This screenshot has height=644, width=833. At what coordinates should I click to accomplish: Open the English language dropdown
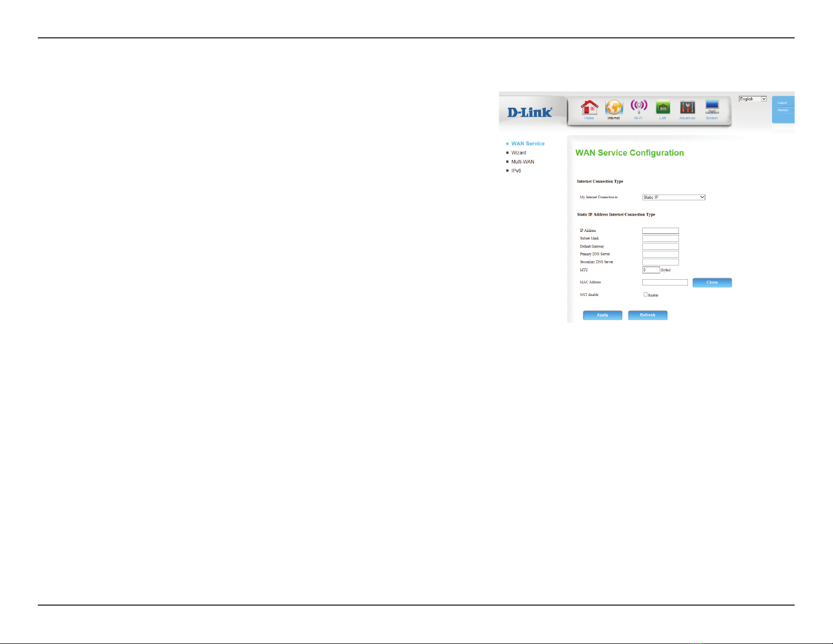pyautogui.click(x=753, y=99)
